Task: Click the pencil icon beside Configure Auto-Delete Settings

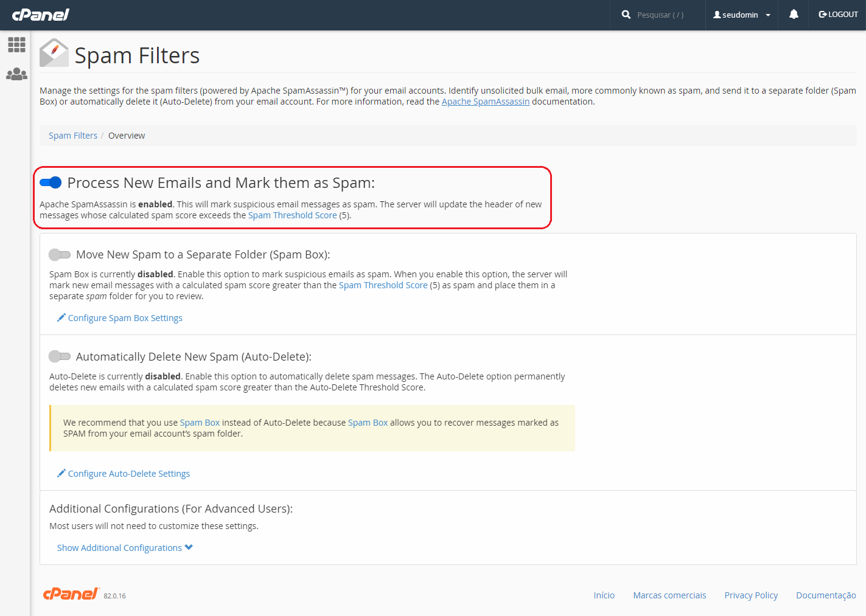Action: [61, 473]
